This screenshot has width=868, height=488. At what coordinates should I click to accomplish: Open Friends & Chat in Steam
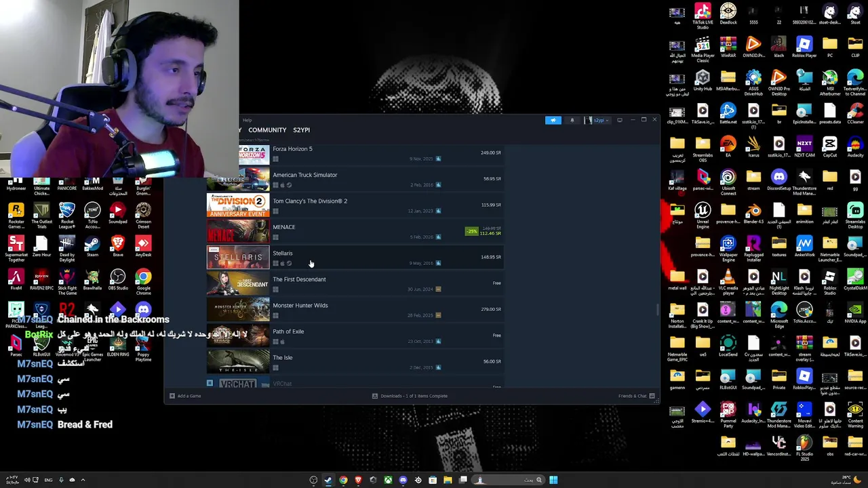point(636,396)
